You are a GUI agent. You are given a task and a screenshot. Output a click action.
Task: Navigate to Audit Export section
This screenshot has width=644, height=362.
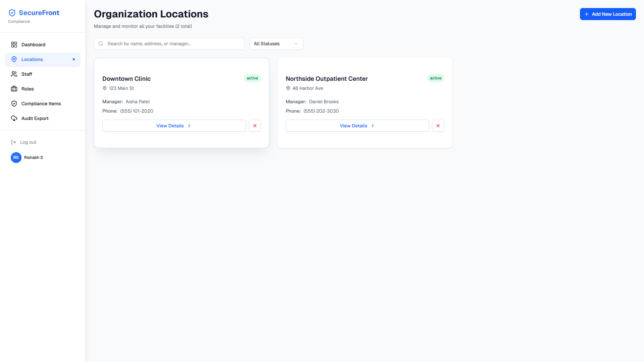click(35, 118)
